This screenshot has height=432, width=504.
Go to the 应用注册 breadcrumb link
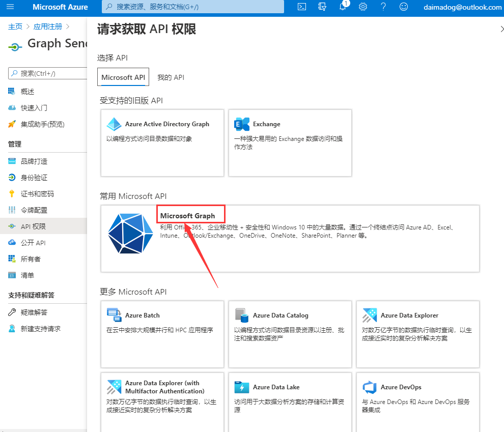(47, 26)
